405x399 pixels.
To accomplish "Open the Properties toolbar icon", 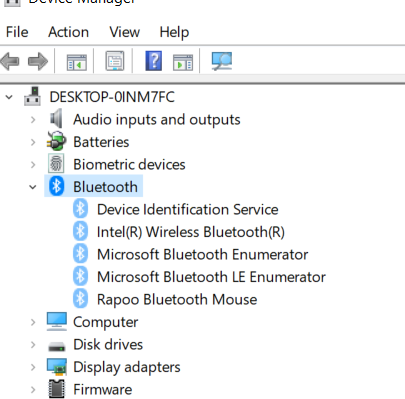I will point(115,61).
